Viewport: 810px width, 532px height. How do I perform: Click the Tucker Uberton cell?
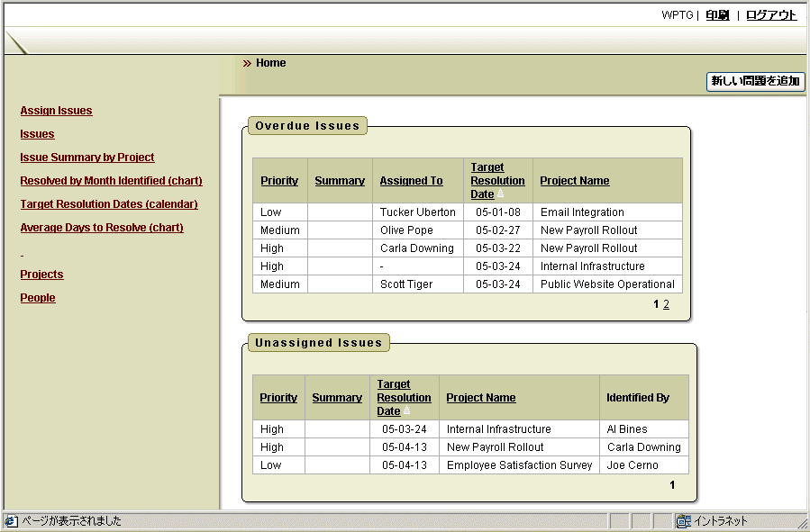[x=418, y=212]
